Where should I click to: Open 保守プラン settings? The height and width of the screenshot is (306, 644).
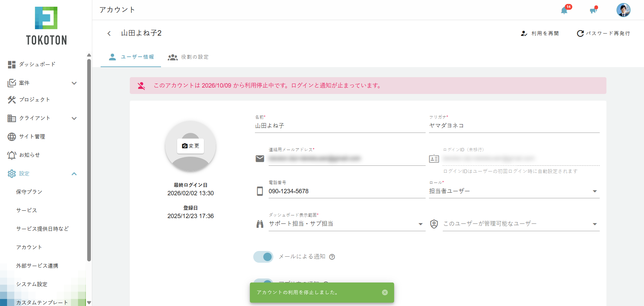click(29, 192)
